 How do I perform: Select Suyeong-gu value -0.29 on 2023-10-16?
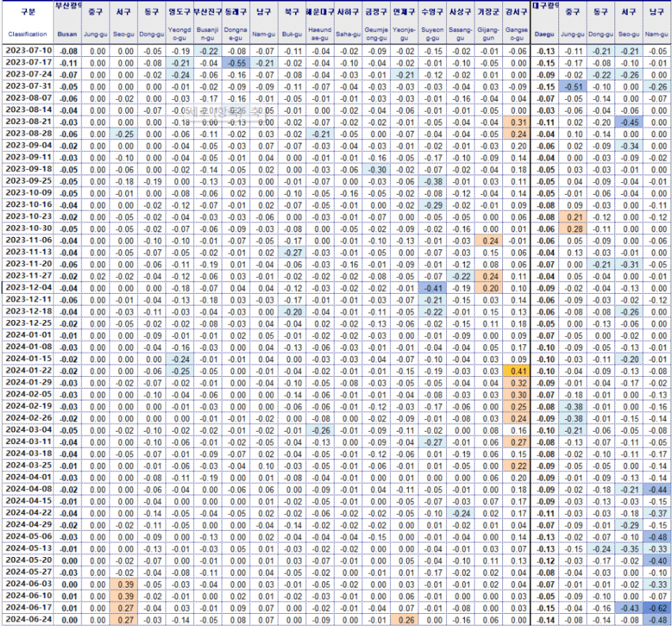[x=432, y=205]
